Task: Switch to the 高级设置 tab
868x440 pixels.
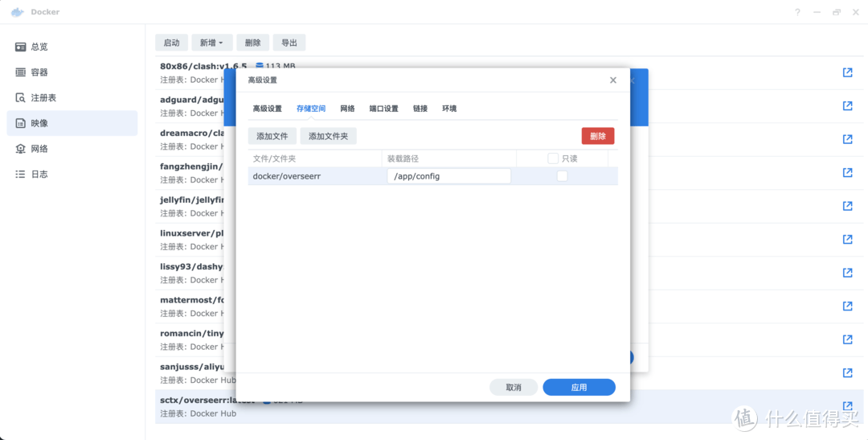Action: (268, 109)
